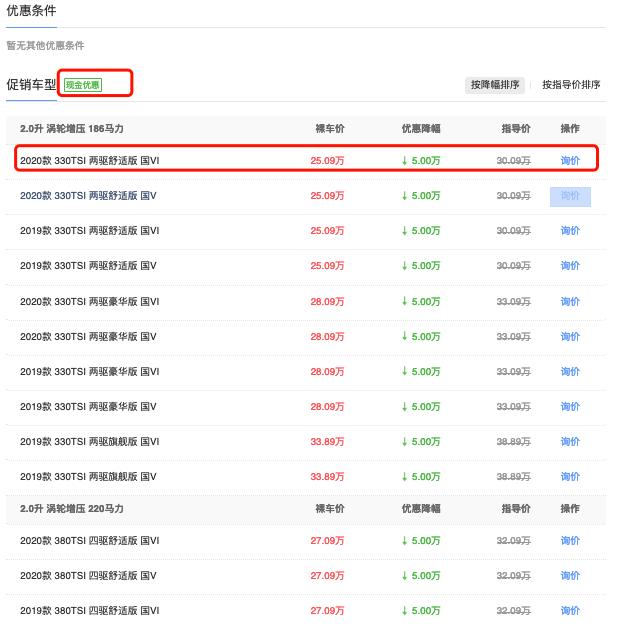Viewport: 620px width, 626px height.
Task: Open model 2020款 330TSI 两驱舒适版 国V
Action: [x=88, y=196]
